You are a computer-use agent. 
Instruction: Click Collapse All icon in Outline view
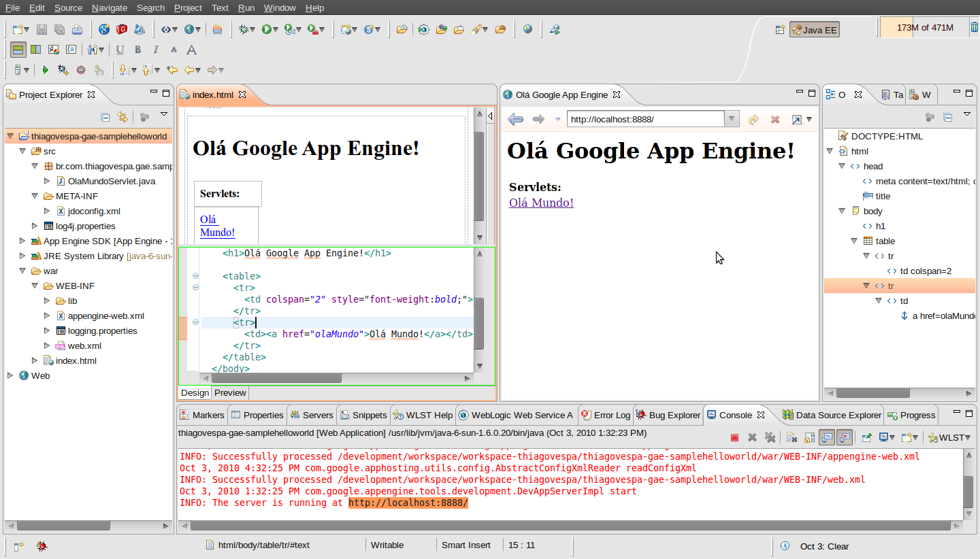pyautogui.click(x=948, y=117)
